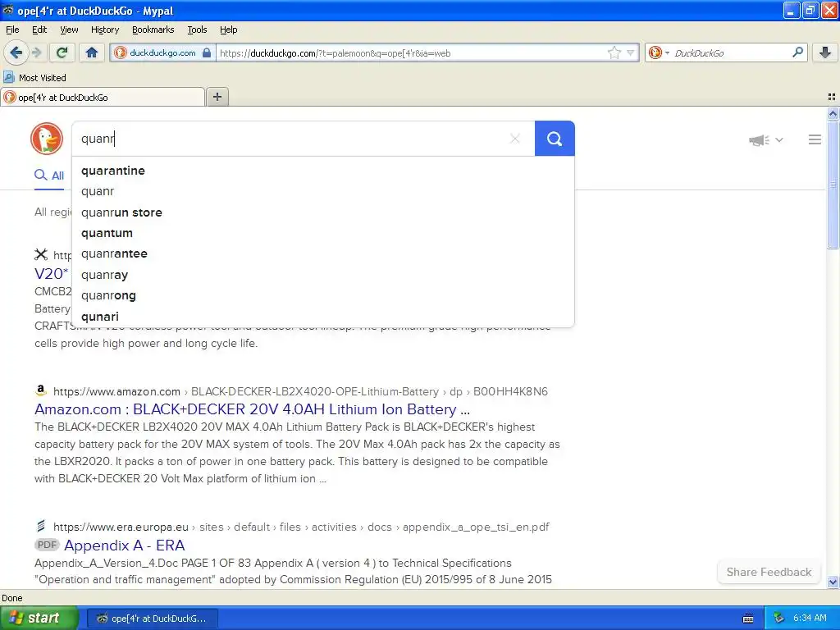Reload the current page
This screenshot has width=840, height=630.
coord(62,52)
